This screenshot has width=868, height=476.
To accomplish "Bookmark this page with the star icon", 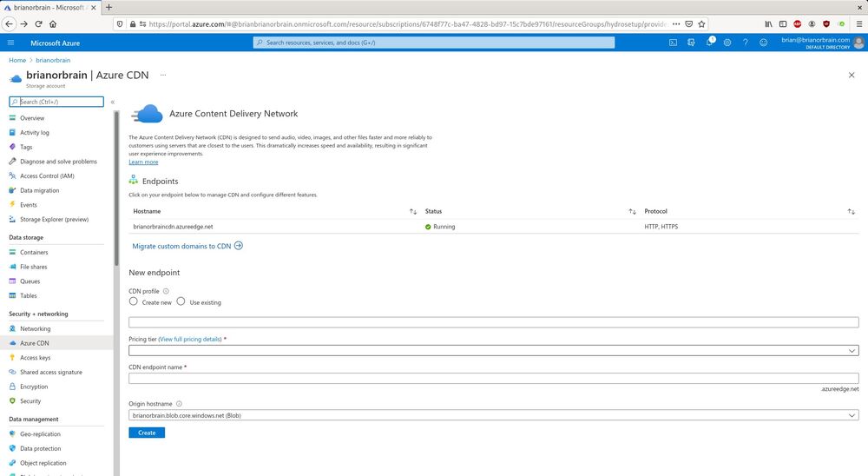I will coord(702,23).
